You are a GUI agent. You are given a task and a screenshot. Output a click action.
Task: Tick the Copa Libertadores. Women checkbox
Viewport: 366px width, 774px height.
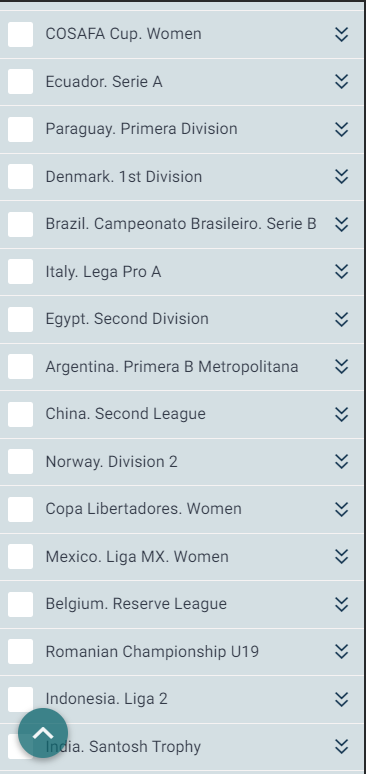coord(20,509)
